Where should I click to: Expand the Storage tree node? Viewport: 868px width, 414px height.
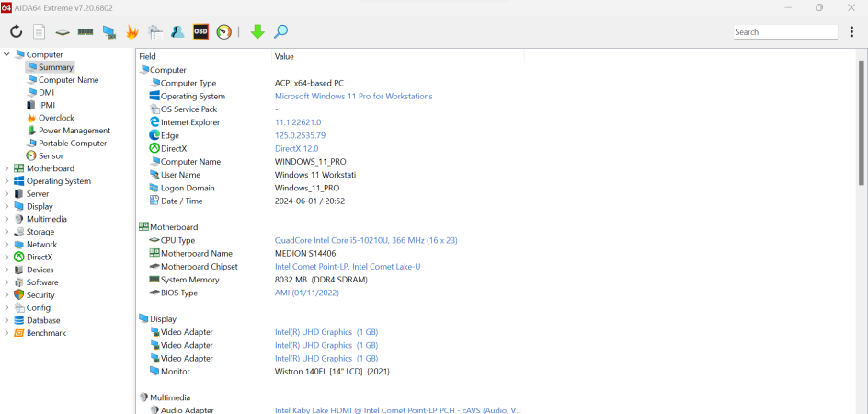(x=6, y=232)
